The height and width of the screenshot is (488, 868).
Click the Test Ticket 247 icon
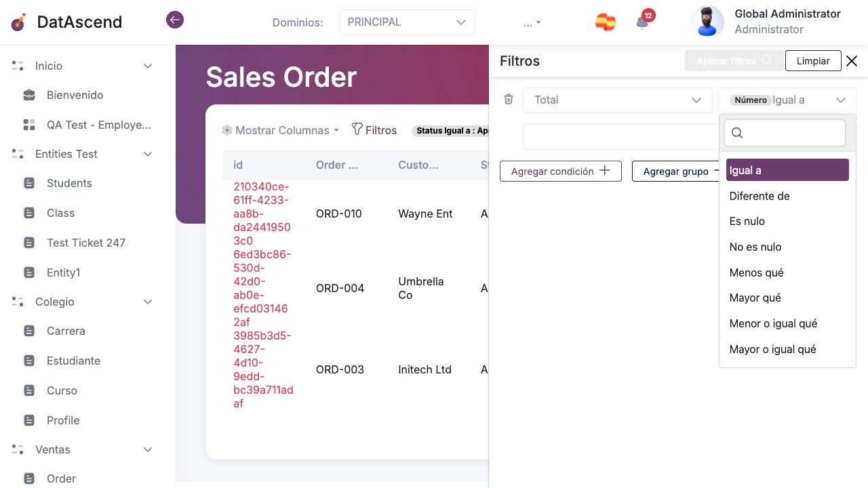click(x=29, y=243)
